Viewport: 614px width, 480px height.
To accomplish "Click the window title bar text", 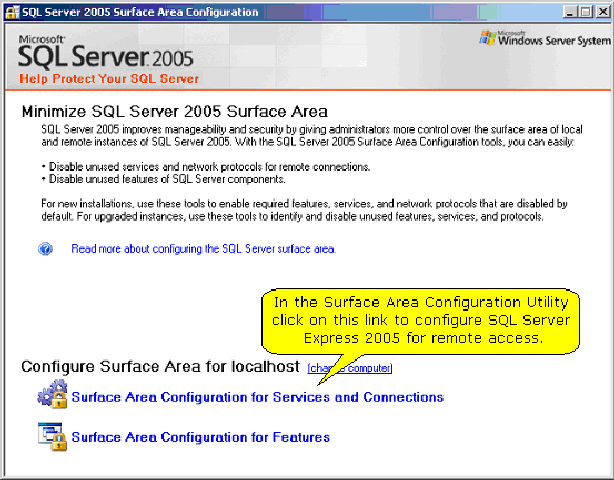I will [x=140, y=12].
